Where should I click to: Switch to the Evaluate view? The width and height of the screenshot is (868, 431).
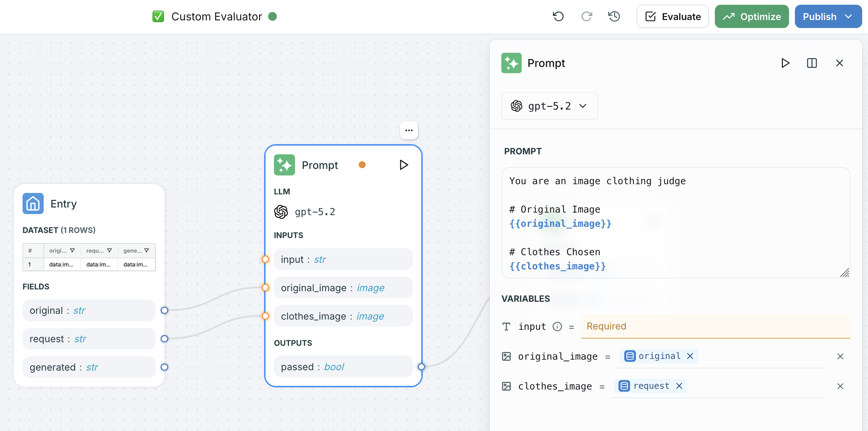pos(672,16)
